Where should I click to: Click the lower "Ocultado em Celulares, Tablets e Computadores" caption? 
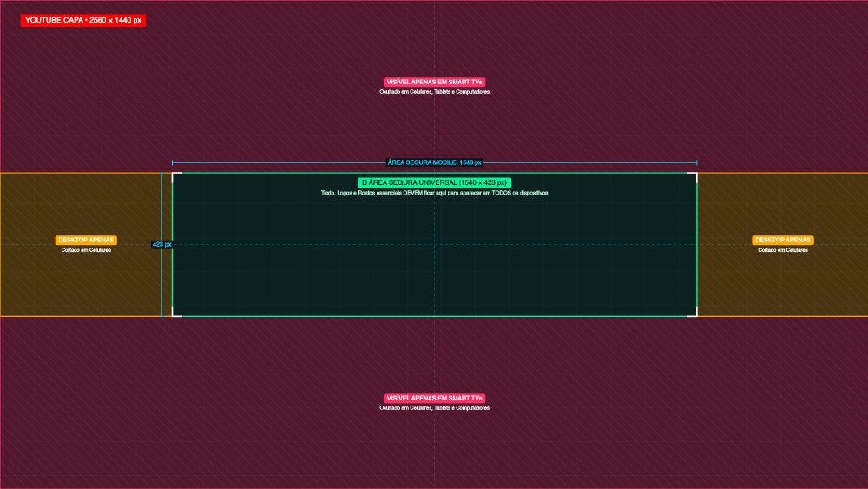[434, 408]
